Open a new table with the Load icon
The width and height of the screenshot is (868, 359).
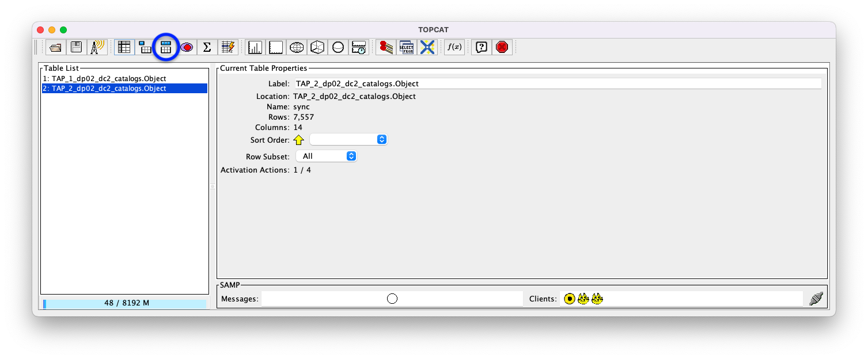click(55, 47)
